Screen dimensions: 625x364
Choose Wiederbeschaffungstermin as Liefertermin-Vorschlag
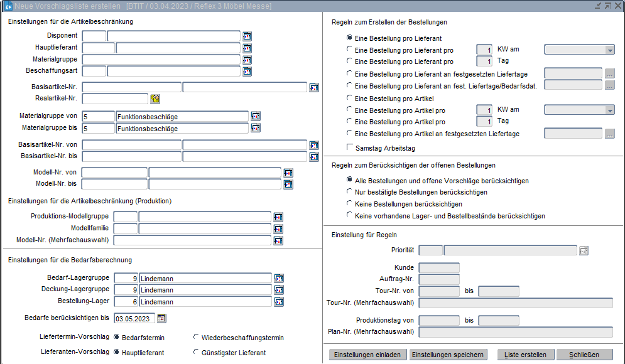pyautogui.click(x=197, y=337)
